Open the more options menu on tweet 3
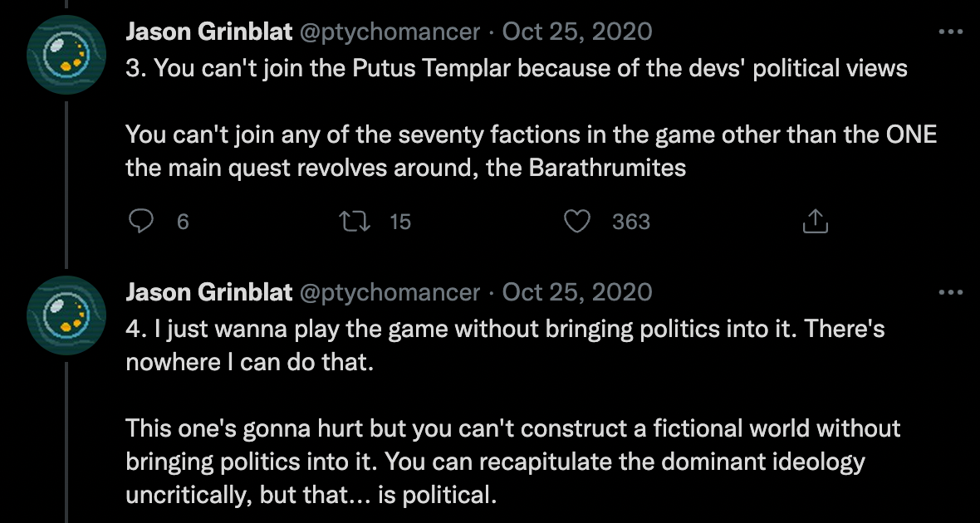The image size is (980, 523). 946,32
